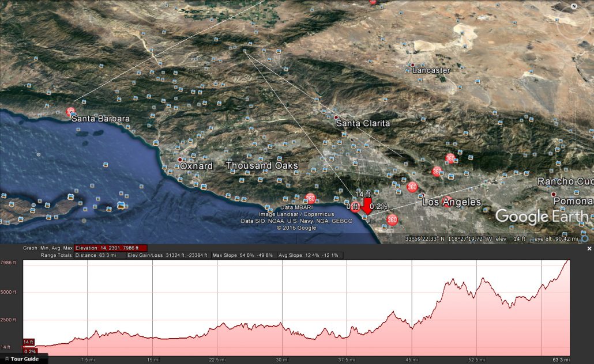Select the Lancaster placemark dot

coord(412,65)
